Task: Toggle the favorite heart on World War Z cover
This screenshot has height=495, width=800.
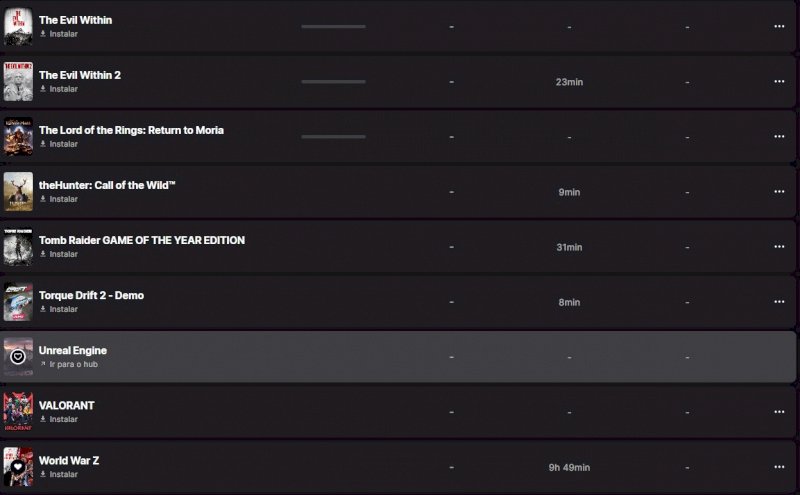Action: pyautogui.click(x=18, y=466)
